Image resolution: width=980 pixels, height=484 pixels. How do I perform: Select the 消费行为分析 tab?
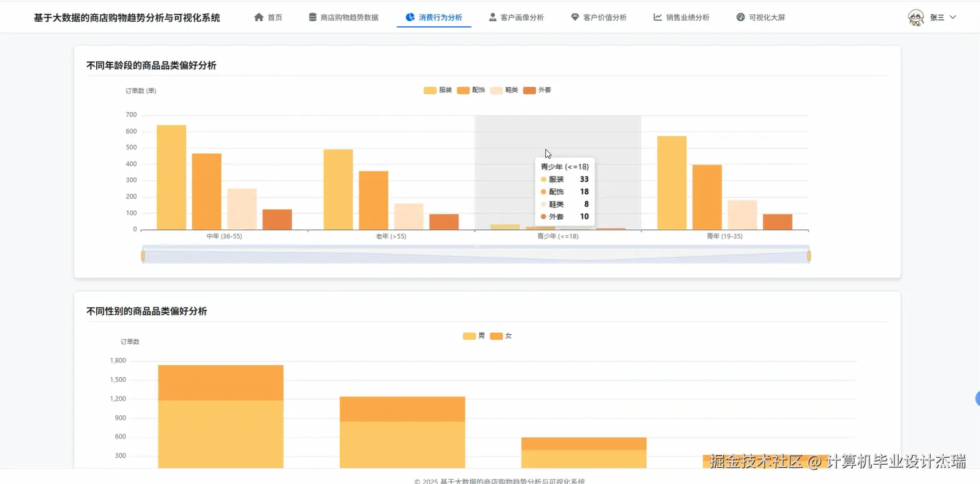[434, 17]
